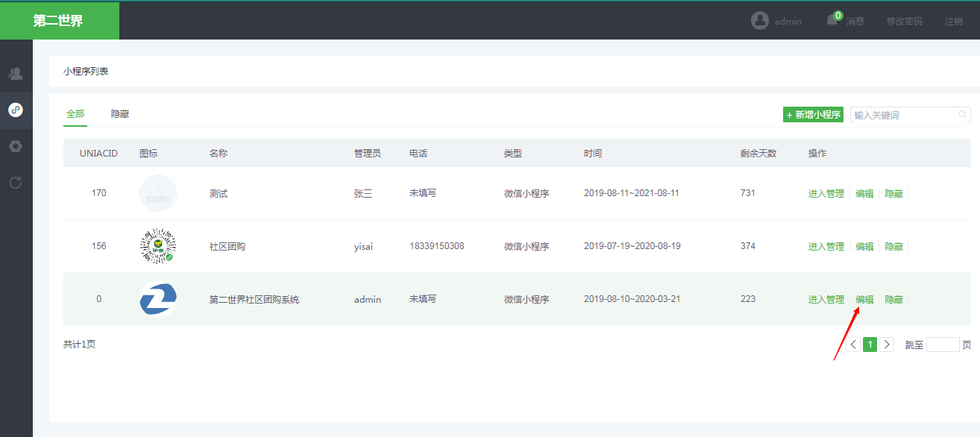Click the refresh icon in sidebar

click(16, 182)
